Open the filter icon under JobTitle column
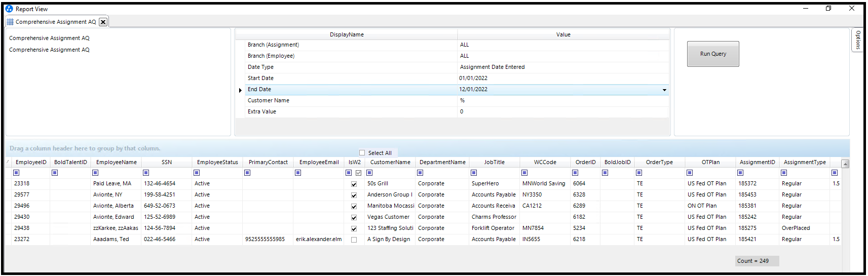The image size is (868, 276). tap(474, 173)
